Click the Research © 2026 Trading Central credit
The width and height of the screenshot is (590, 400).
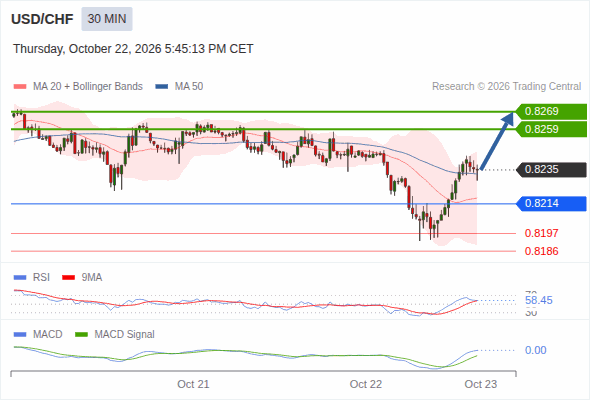(x=506, y=87)
